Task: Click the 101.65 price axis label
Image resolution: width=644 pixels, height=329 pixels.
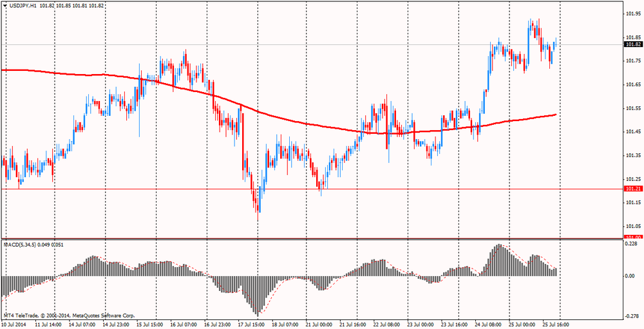Action: [x=633, y=84]
